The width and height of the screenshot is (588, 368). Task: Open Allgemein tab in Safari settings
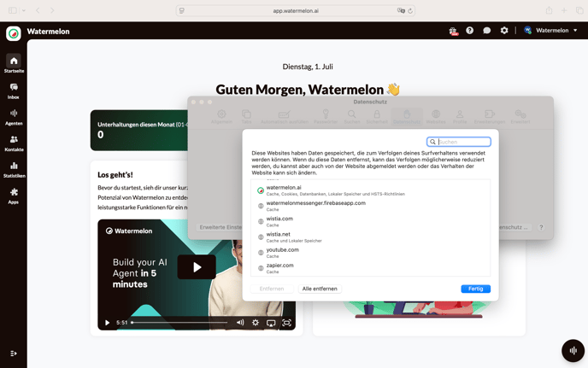[x=221, y=116]
